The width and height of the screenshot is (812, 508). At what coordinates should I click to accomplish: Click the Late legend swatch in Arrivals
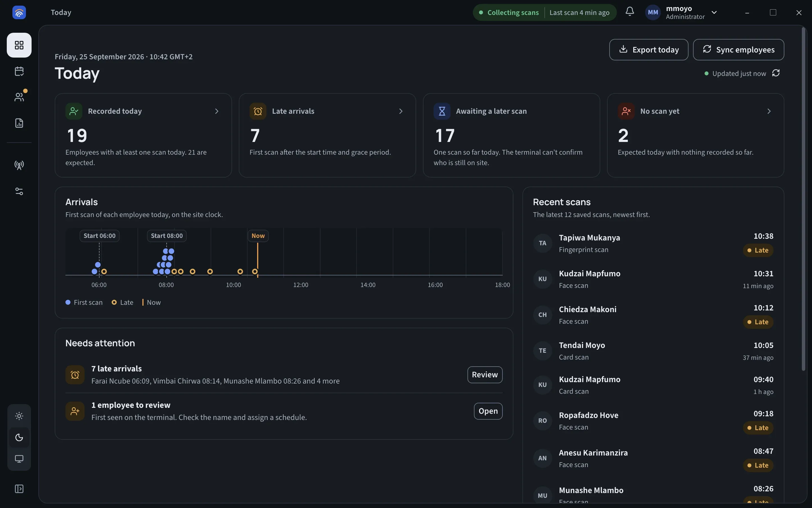pyautogui.click(x=114, y=302)
